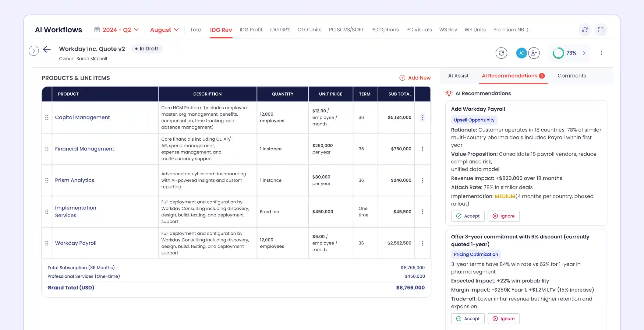Click the fullscreen expand icon
The width and height of the screenshot is (644, 330).
[x=600, y=30]
